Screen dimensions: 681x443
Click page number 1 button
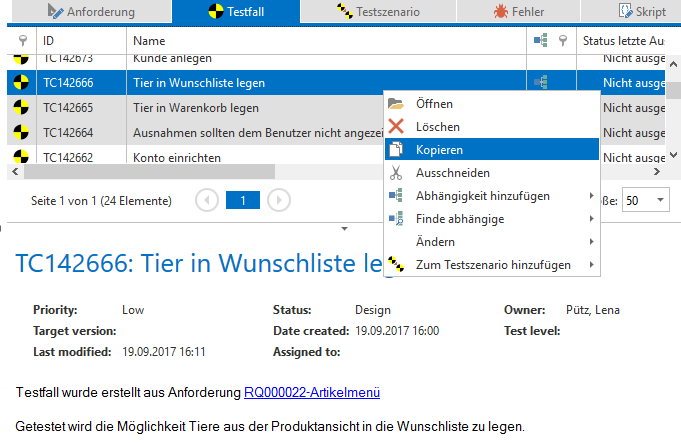[x=243, y=200]
